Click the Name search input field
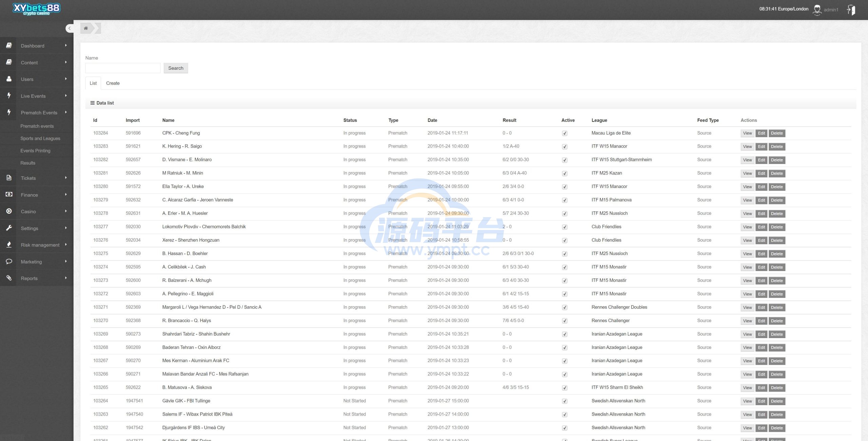The image size is (868, 441). tap(123, 68)
